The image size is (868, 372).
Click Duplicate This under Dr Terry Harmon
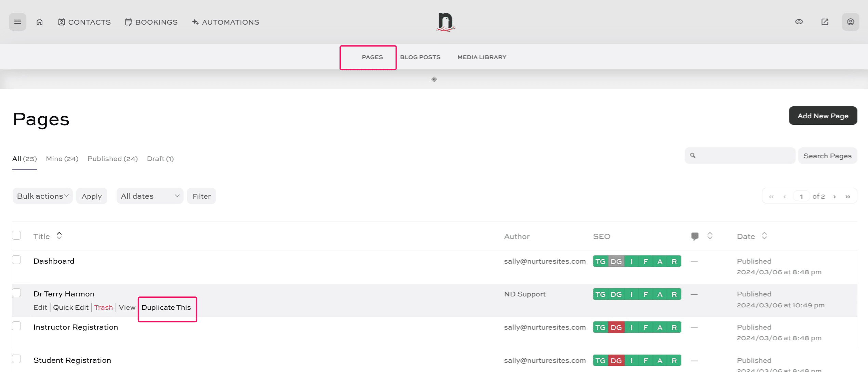tap(166, 307)
